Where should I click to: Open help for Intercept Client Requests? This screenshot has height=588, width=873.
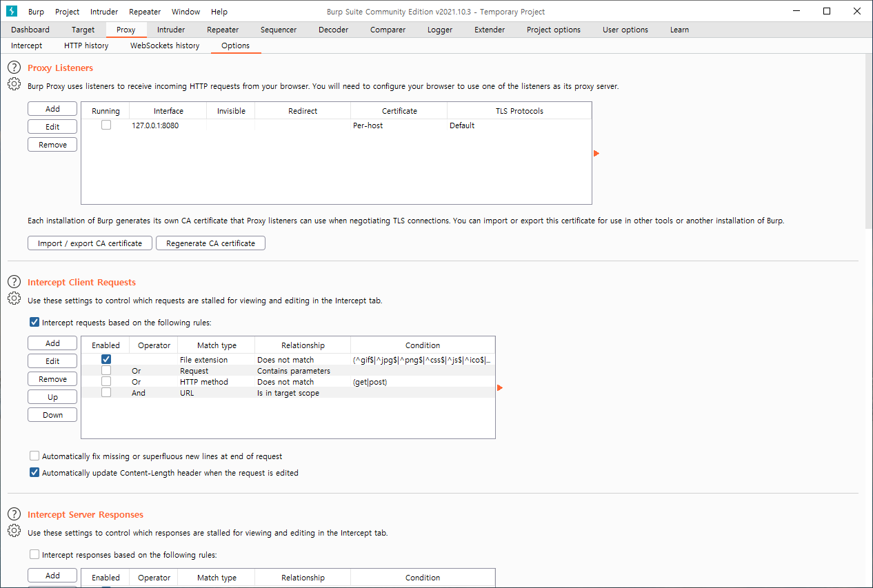[x=14, y=282]
